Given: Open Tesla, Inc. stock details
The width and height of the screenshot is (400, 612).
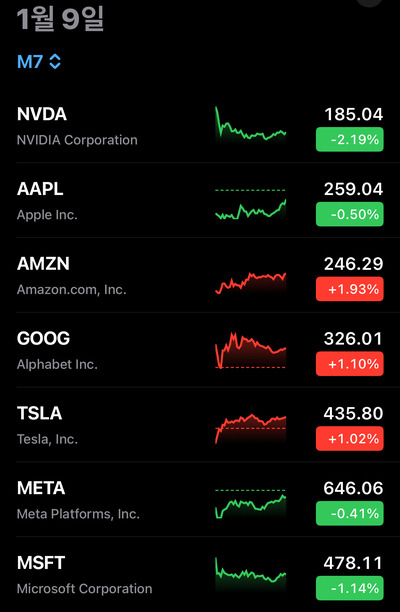Looking at the screenshot, I should click(200, 425).
